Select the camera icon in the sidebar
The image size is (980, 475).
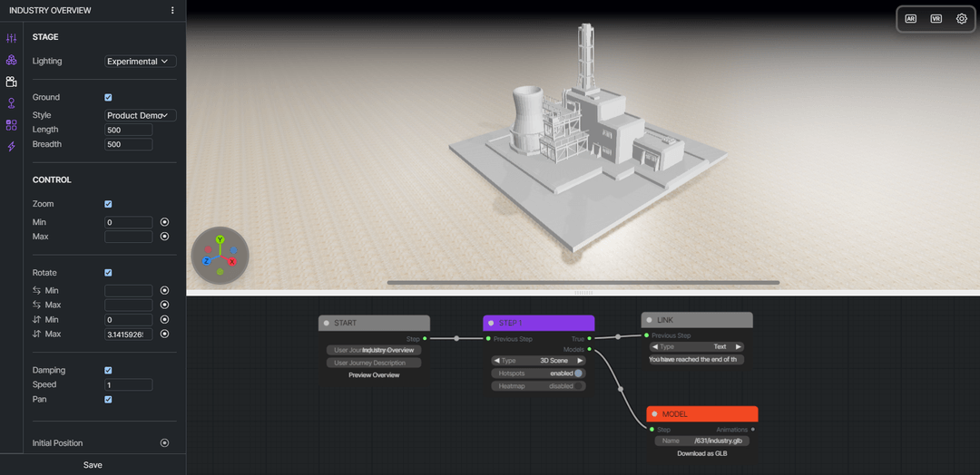12,82
